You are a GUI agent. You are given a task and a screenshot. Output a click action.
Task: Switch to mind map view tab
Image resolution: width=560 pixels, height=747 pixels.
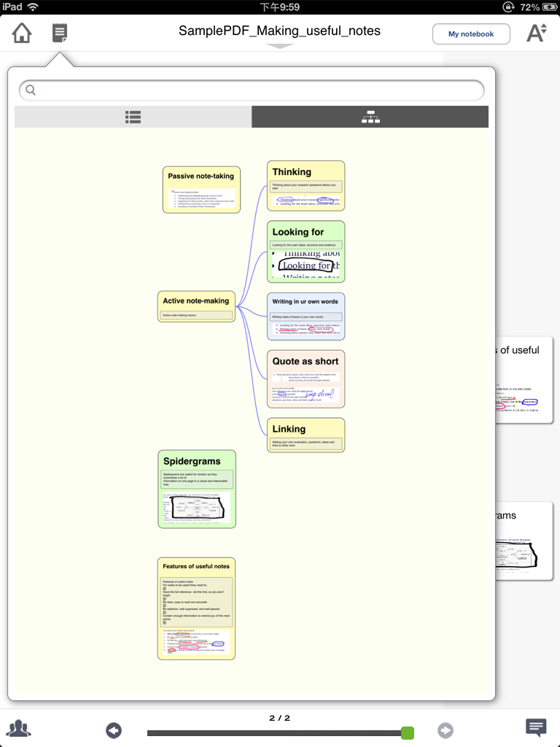click(370, 117)
